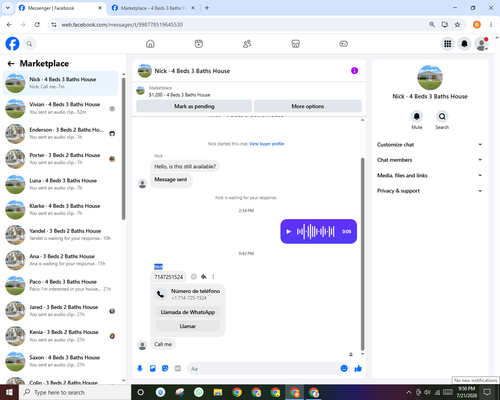The image size is (500, 400).
Task: Reload the browser page
Action: click(37, 24)
